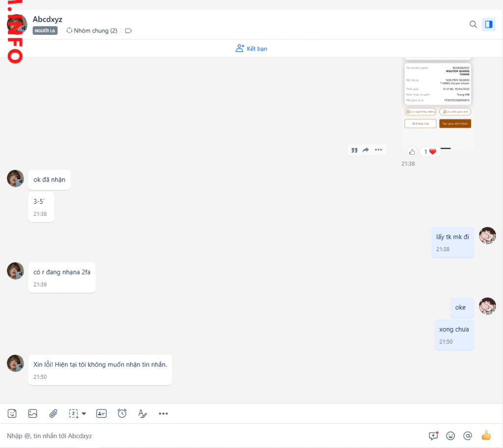
Task: Toggle the text formatting tool
Action: pos(142,414)
